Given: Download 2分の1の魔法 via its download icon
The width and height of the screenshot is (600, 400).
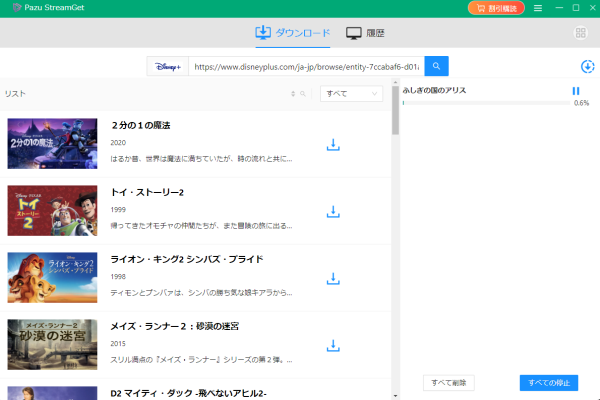Looking at the screenshot, I should coord(333,145).
